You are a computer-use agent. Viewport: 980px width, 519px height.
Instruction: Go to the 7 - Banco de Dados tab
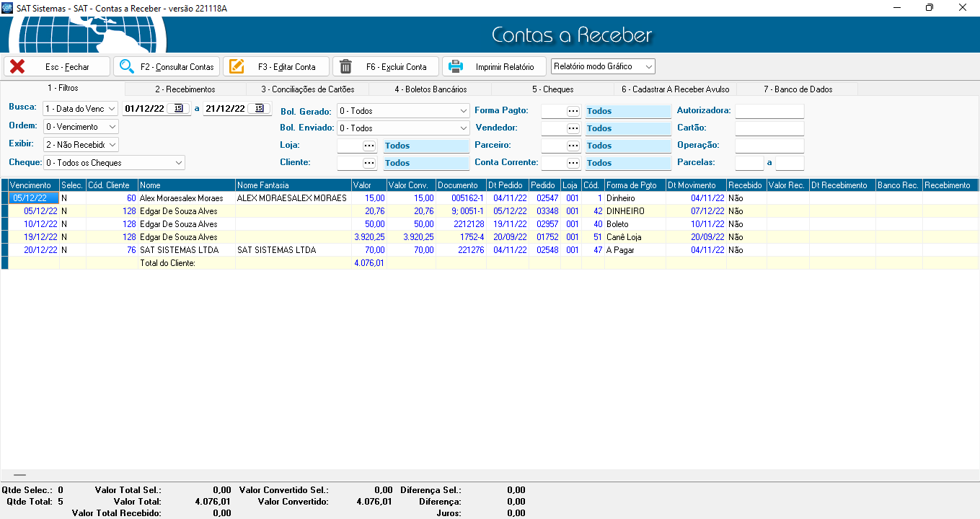tap(798, 89)
